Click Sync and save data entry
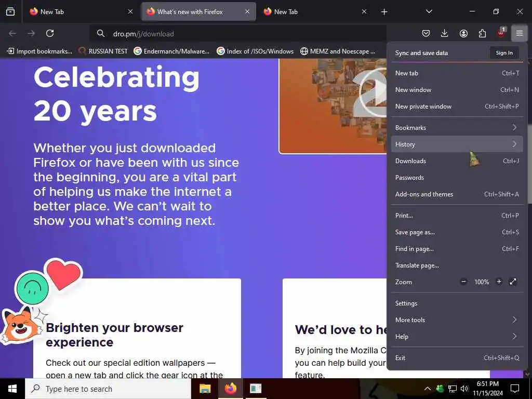 [421, 53]
